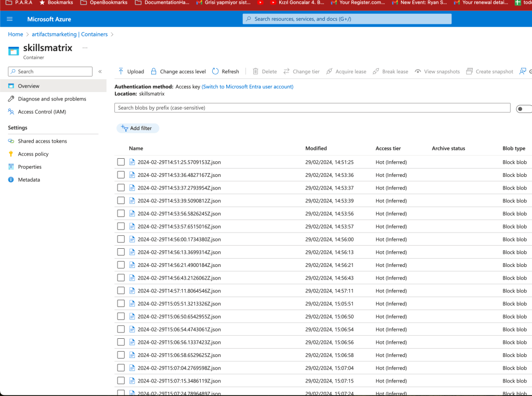Open Access Control (IAM)
Viewport: 532px width, 396px height.
42,112
